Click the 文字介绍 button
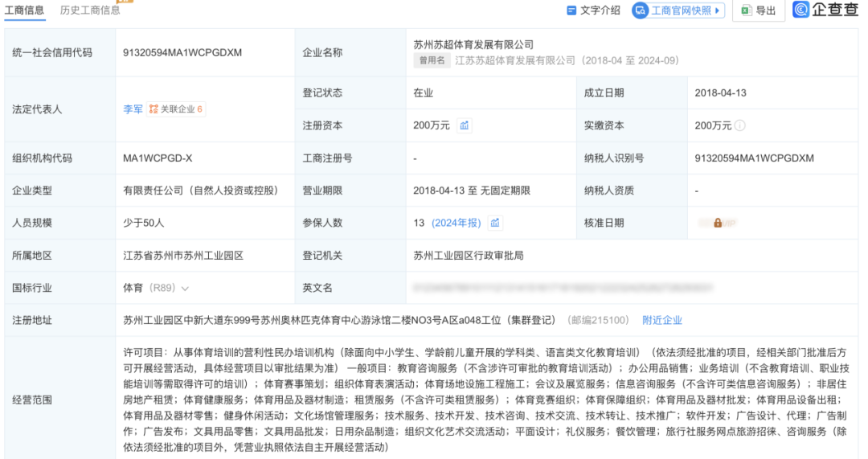The height and width of the screenshot is (459, 868). 593,10
